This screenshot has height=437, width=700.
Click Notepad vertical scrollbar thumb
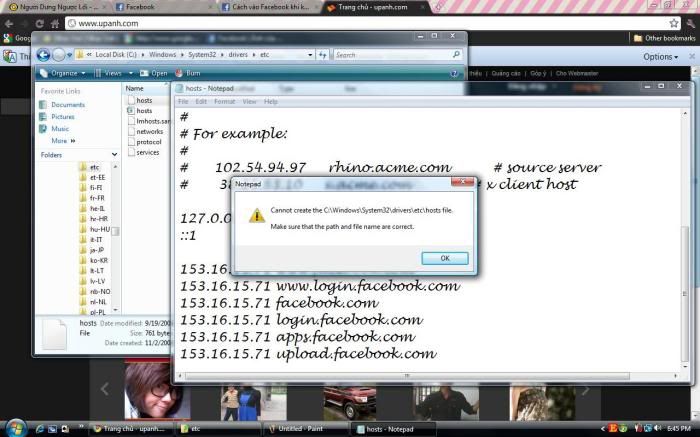685,294
